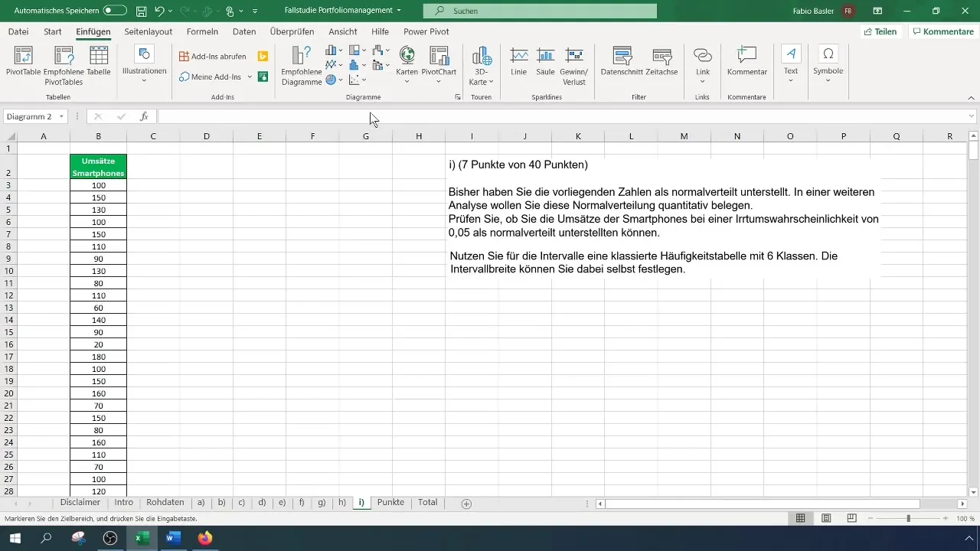Switch to Page Break preview
980x551 pixels.
(x=851, y=518)
